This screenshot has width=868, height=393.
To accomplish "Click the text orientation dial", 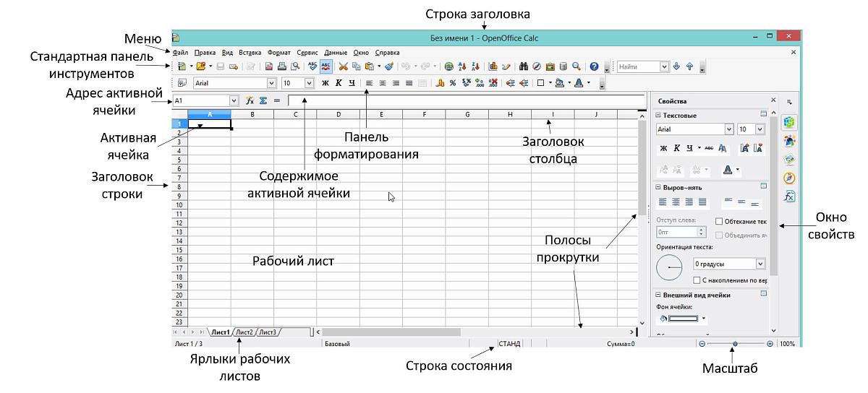I will [x=669, y=269].
